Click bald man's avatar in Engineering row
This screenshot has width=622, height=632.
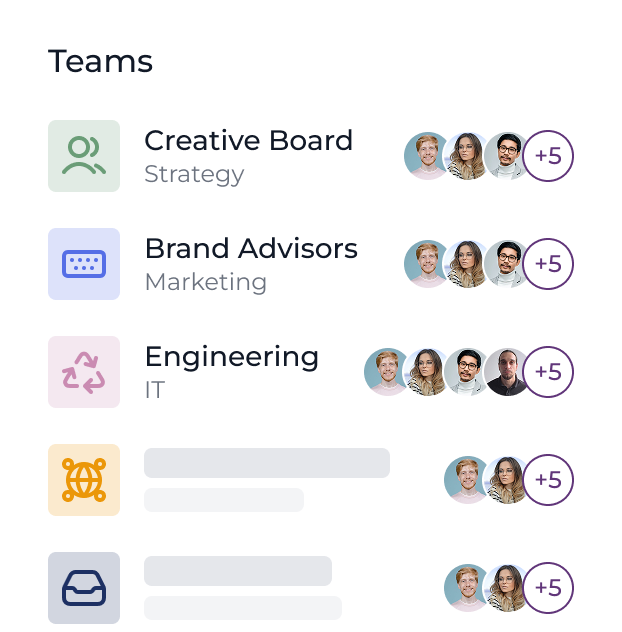[x=506, y=372]
